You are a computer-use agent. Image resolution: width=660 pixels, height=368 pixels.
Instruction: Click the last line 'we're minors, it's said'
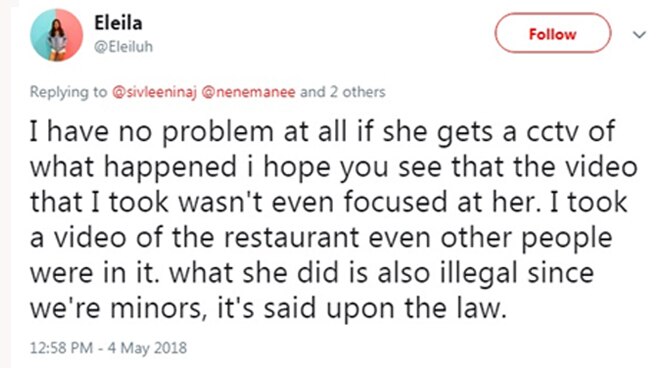click(268, 309)
